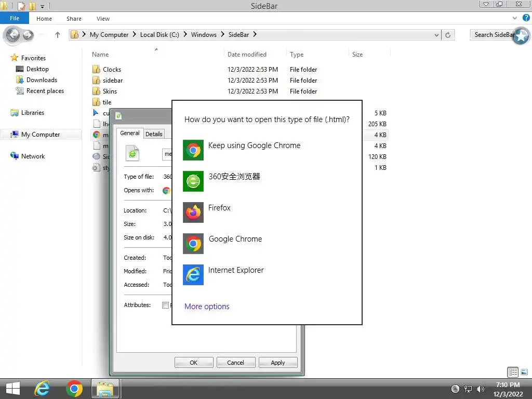Open the volume speaker tray icon
The image size is (532, 399).
[x=480, y=389]
